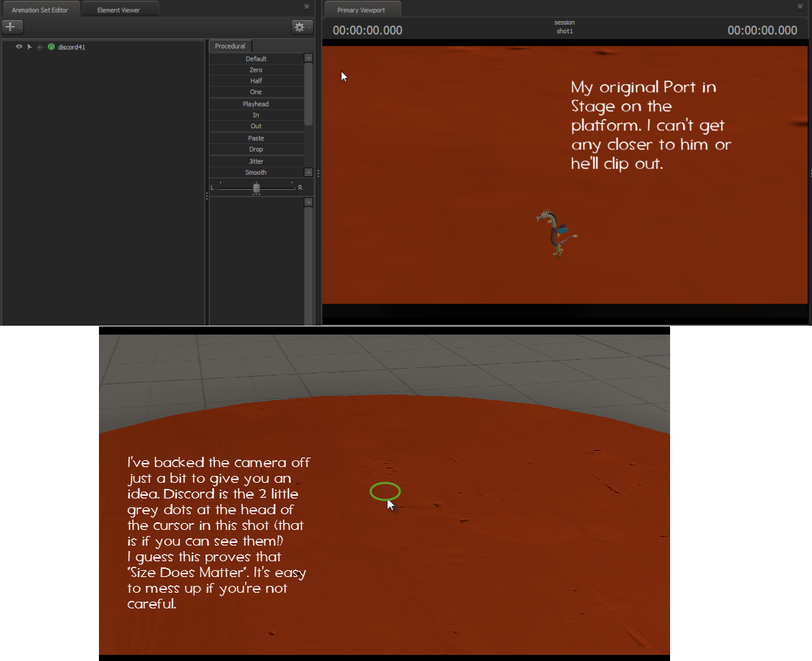
Task: Switch to the Element Viewer tab
Action: 119,10
